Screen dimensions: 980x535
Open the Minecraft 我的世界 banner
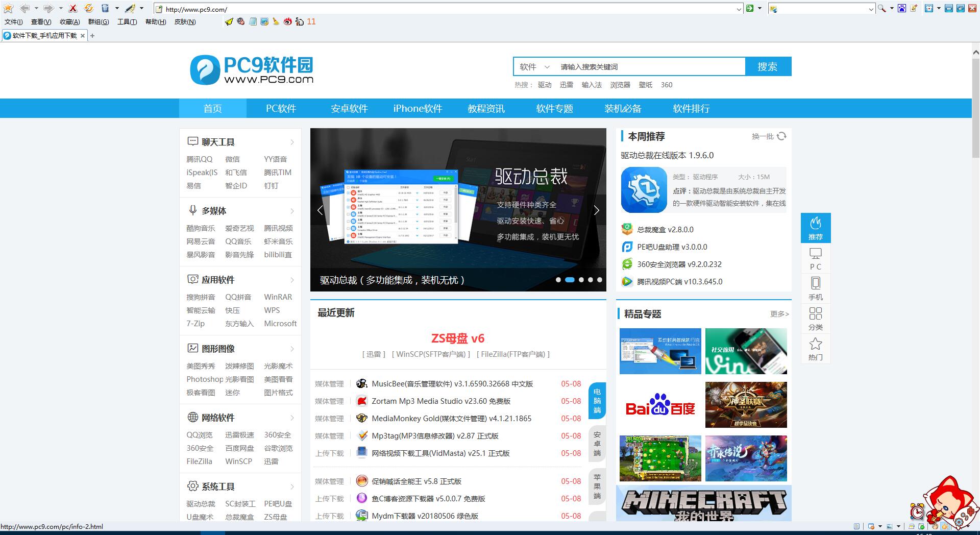tap(704, 503)
